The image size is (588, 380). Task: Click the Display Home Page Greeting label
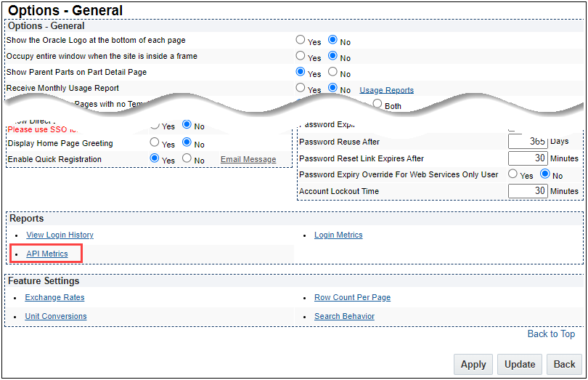click(x=60, y=143)
